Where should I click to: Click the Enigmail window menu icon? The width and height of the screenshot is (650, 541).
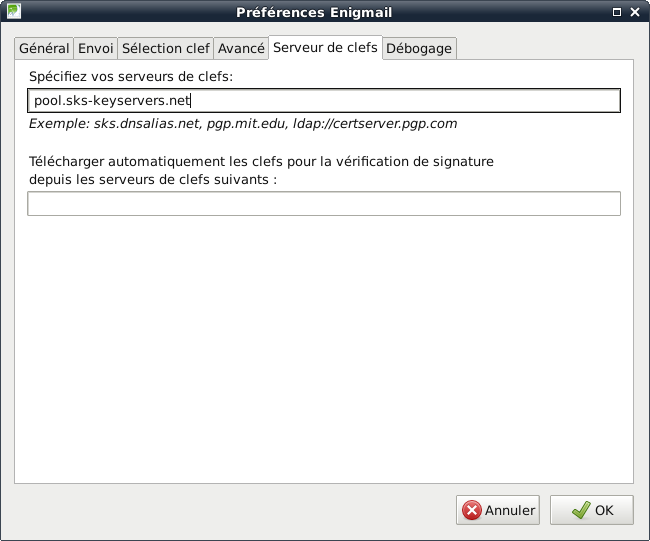pos(11,12)
